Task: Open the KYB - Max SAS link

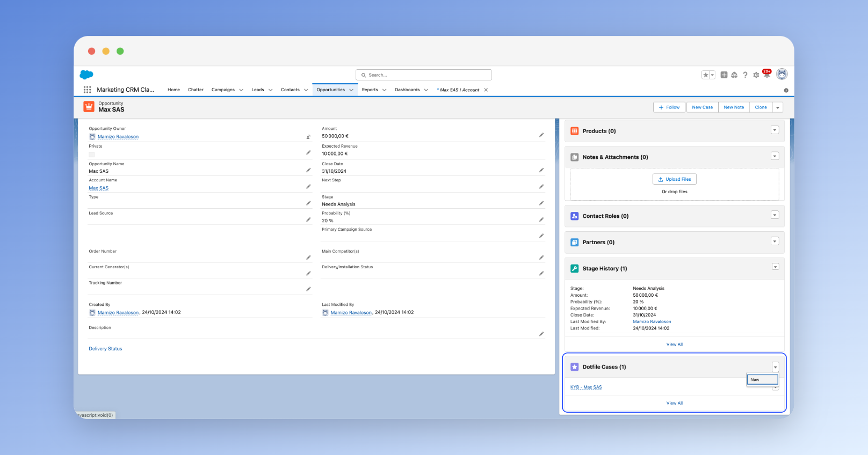Action: [586, 387]
